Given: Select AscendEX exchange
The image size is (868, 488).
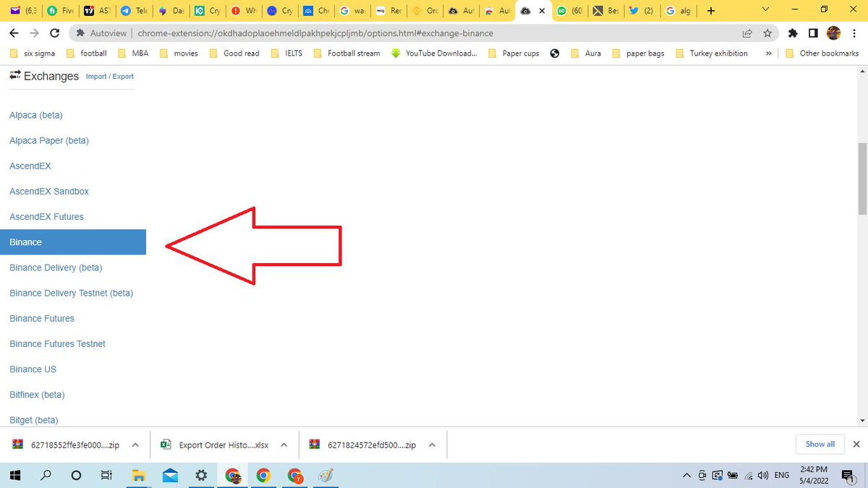Looking at the screenshot, I should pyautogui.click(x=30, y=166).
